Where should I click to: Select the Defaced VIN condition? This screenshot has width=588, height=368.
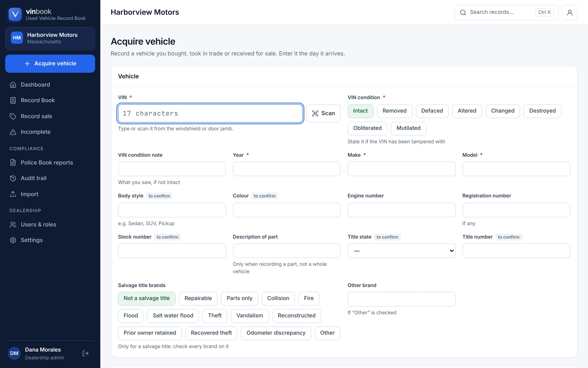(x=432, y=111)
